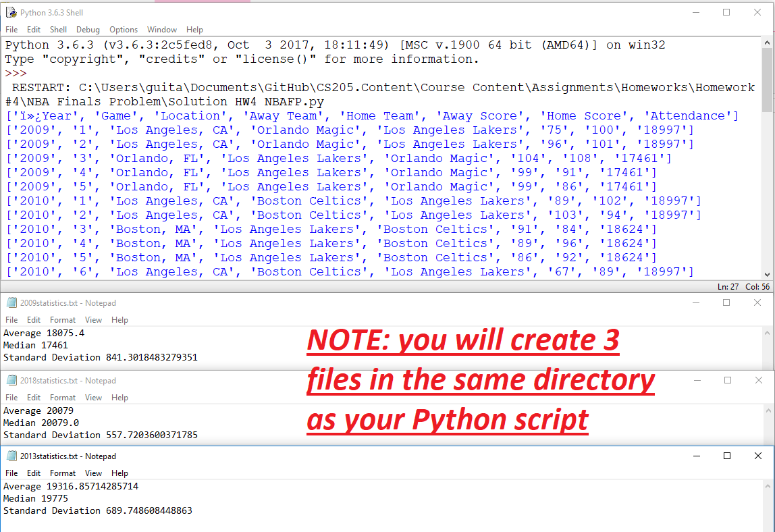The image size is (775, 532).
Task: Click 'Average 18075.4' line in 2009statistics Notepad
Action: point(43,334)
